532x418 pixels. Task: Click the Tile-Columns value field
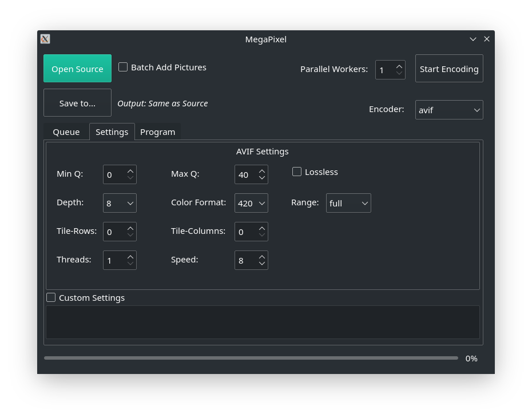[x=247, y=232]
